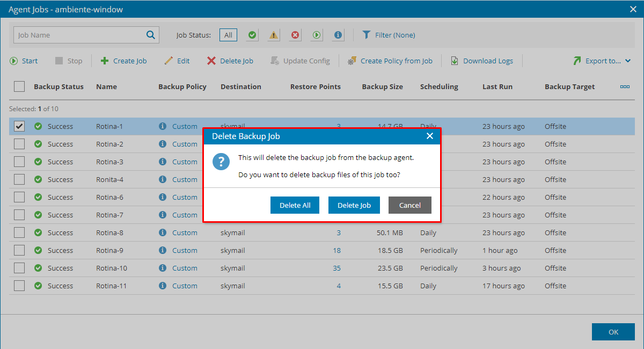Click Delete Job in the toolbar
Viewport: 644px width, 349px height.
[230, 61]
